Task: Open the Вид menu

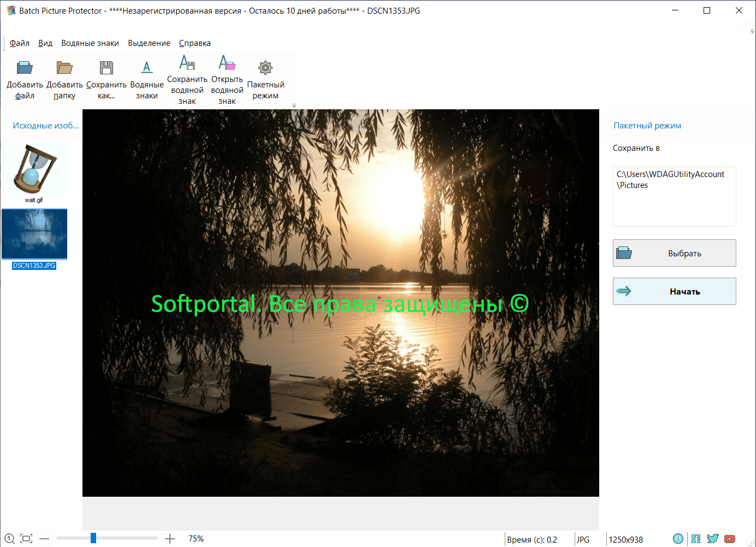Action: 45,43
